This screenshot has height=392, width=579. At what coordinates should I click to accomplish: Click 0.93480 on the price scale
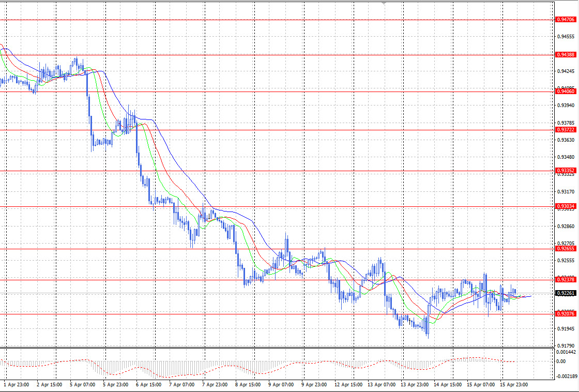[566, 157]
